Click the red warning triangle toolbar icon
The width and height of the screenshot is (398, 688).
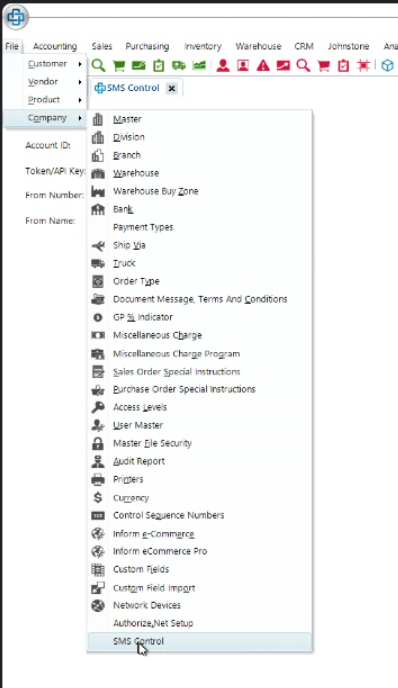pos(263,66)
